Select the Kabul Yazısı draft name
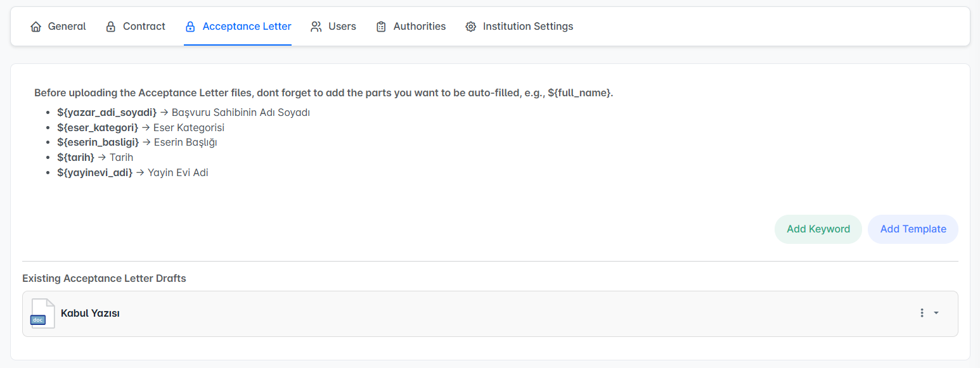Screen dimensions: 980x368 tap(90, 314)
